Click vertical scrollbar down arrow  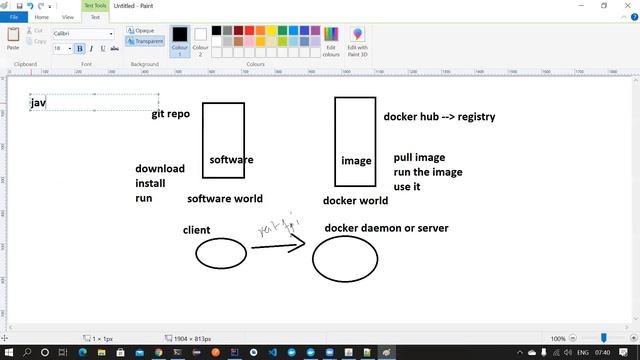tap(636, 319)
